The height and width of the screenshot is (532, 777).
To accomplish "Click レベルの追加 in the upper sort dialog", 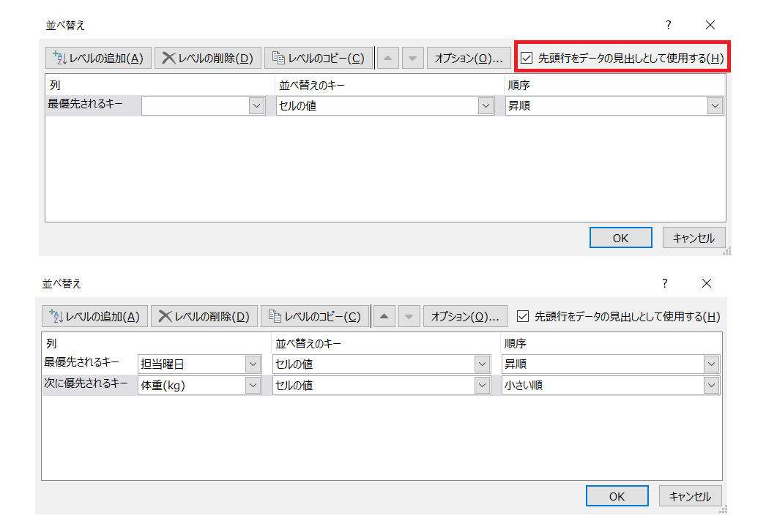I will (98, 59).
